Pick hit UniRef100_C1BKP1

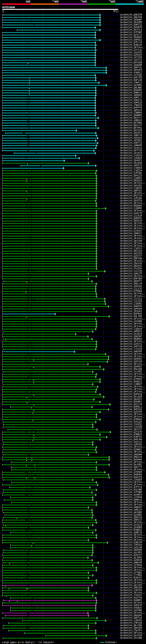coord(131,178)
